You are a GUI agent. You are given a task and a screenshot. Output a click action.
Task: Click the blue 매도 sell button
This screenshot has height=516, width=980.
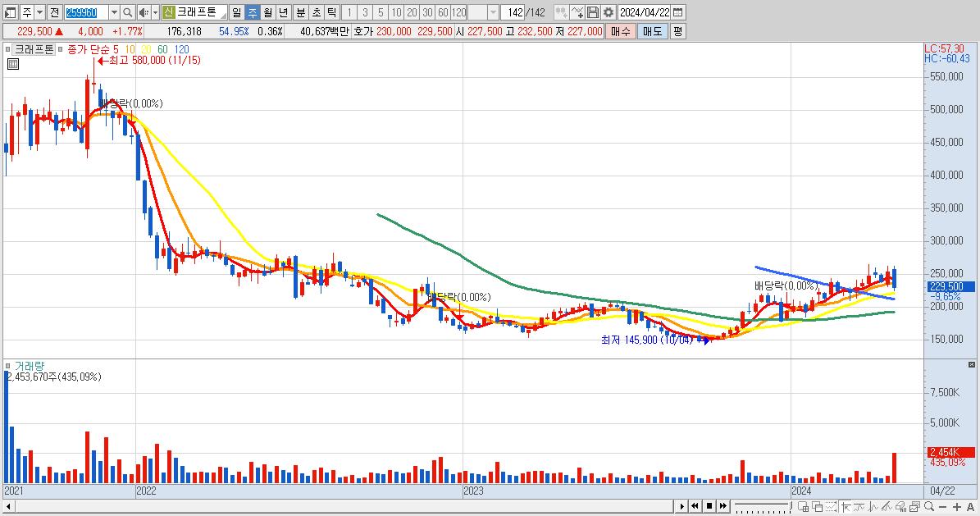(653, 31)
